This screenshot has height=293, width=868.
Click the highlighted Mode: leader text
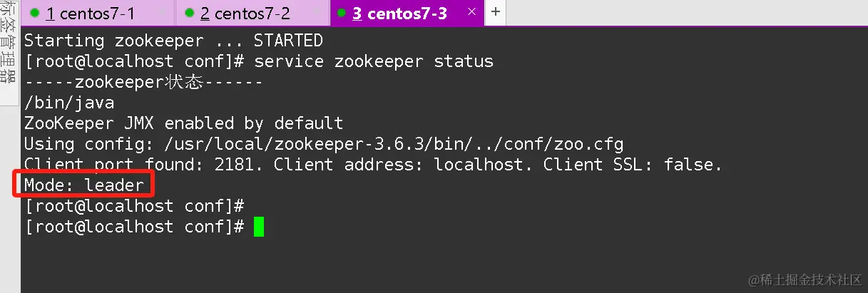[x=84, y=186]
